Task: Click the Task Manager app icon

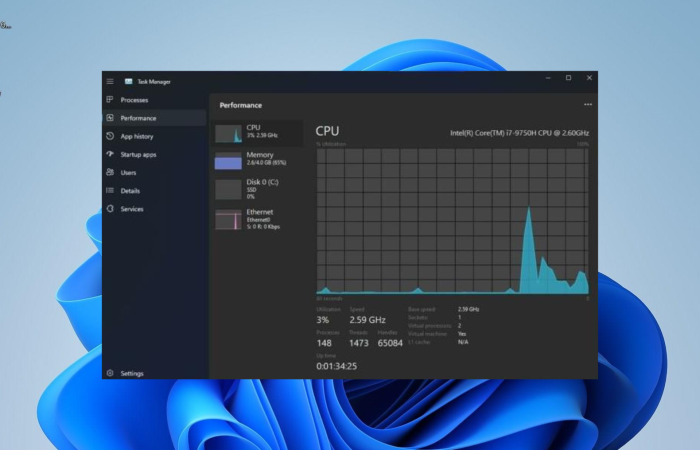Action: click(x=129, y=81)
